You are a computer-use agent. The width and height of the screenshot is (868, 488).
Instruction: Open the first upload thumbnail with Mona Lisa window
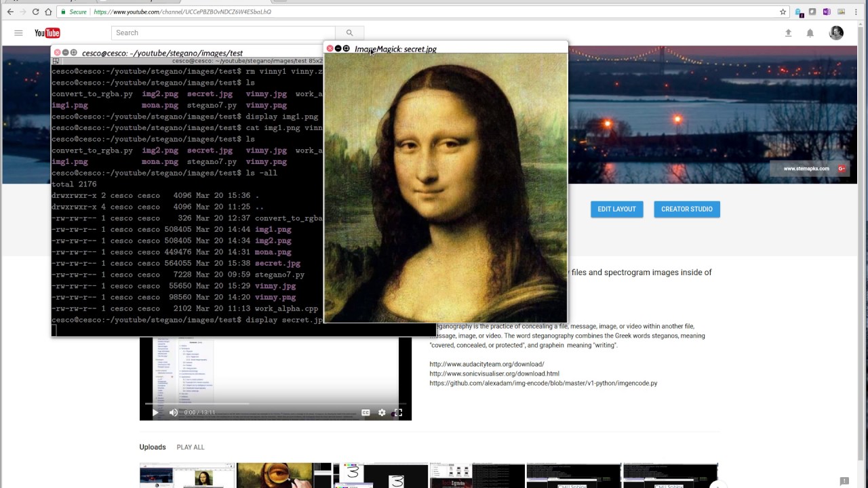pyautogui.click(x=187, y=476)
